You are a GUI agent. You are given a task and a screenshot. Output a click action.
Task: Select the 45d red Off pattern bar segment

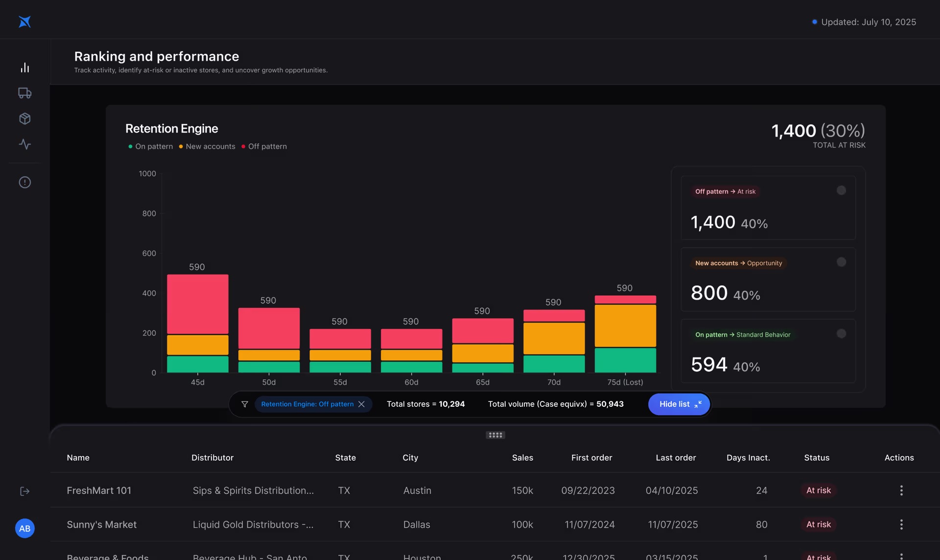click(x=197, y=304)
